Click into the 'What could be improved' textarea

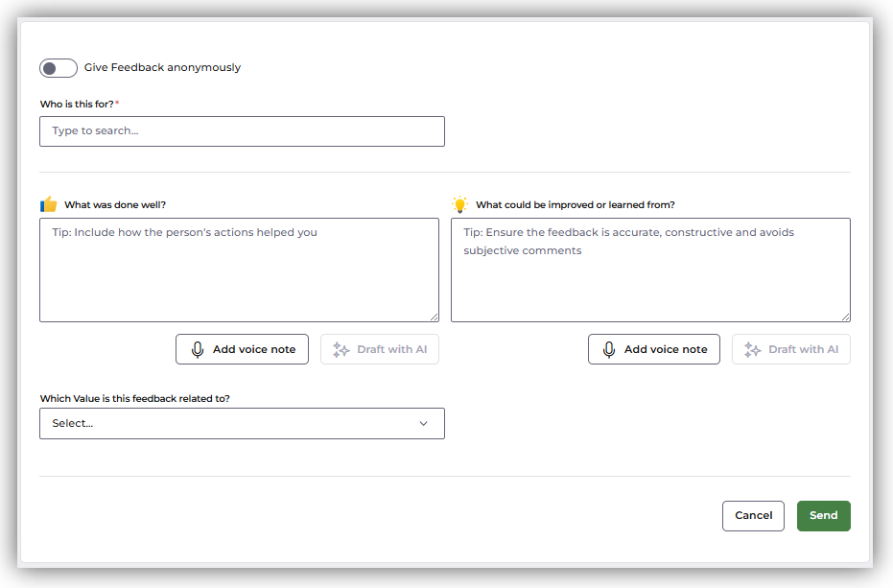click(650, 270)
